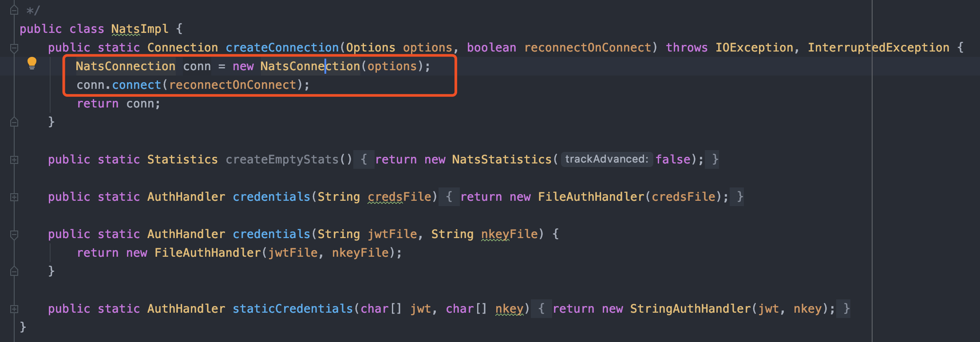Expand the folded createEmptyStats method
Image resolution: width=980 pixels, height=342 pixels.
[x=14, y=160]
